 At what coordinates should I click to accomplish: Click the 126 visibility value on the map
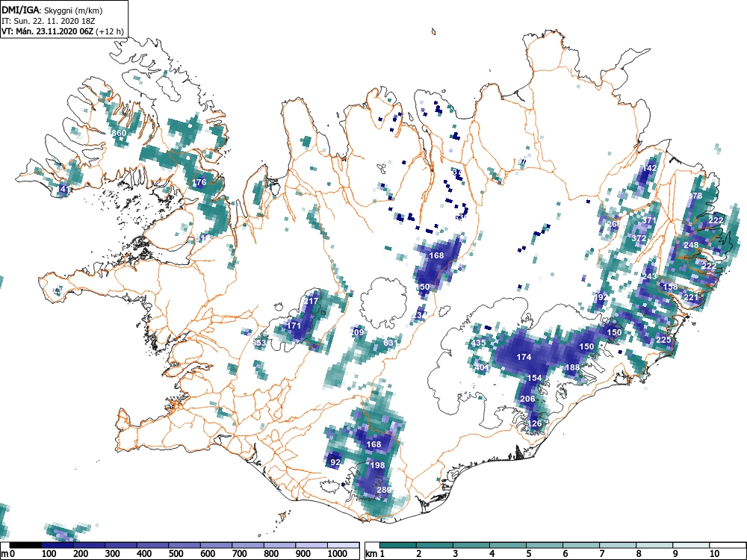coord(535,423)
